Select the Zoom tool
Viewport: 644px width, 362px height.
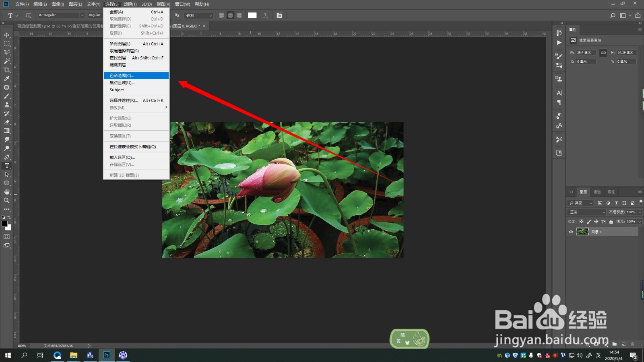pos(7,200)
